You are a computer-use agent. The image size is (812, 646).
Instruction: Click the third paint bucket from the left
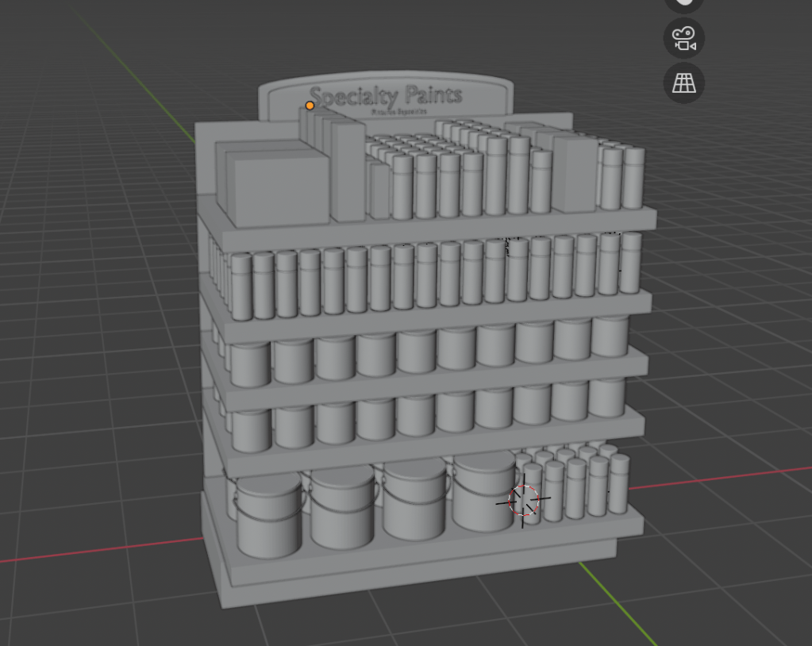coord(413,500)
